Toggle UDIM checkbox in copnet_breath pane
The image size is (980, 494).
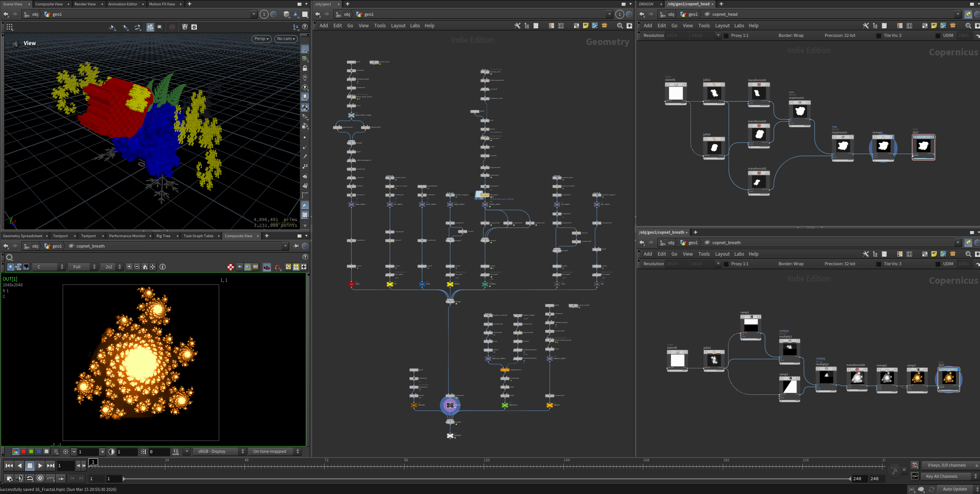[938, 264]
